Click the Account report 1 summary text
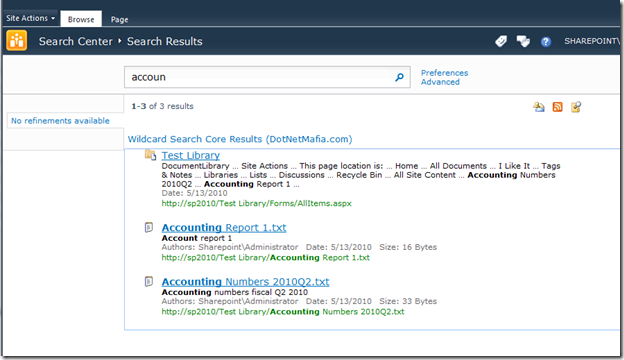624x360 pixels. click(197, 238)
